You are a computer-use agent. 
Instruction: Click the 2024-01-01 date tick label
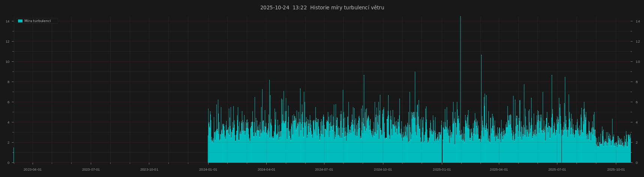pos(208,170)
